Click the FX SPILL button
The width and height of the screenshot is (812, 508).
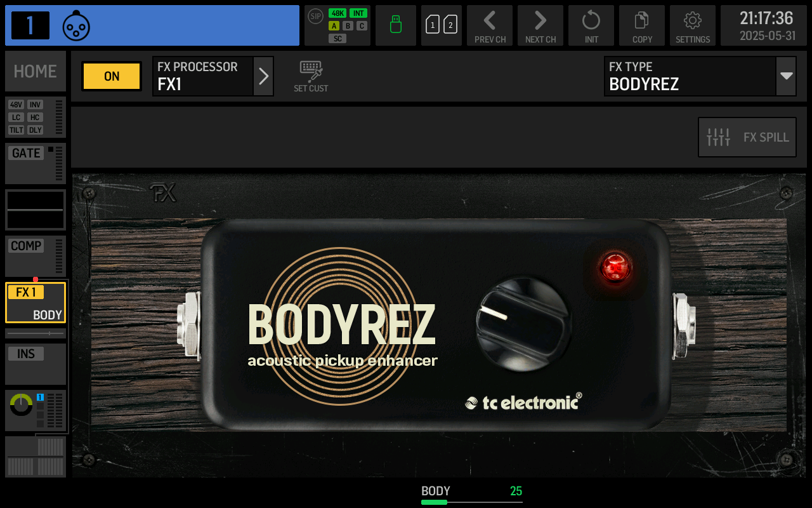coord(747,137)
